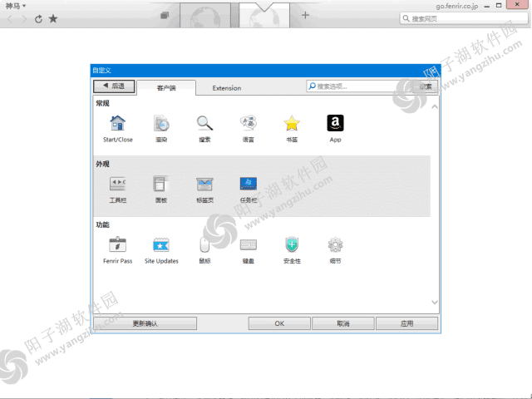Image resolution: width=532 pixels, height=399 pixels.
Task: Click the 功能 section heading
Action: [x=102, y=224]
